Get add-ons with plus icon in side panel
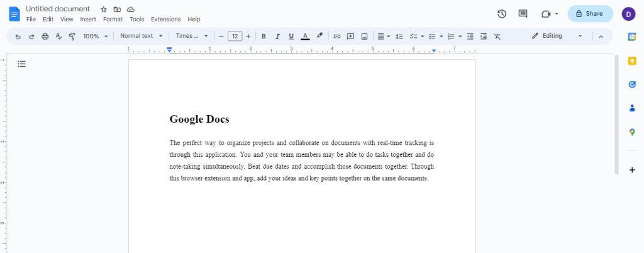The image size is (644, 253). (x=632, y=170)
